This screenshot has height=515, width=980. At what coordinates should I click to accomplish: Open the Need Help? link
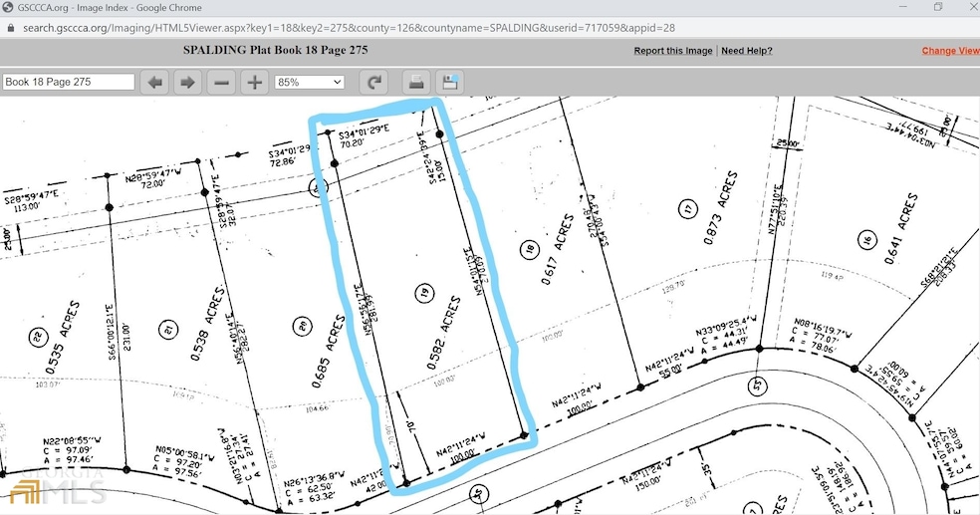pos(746,51)
